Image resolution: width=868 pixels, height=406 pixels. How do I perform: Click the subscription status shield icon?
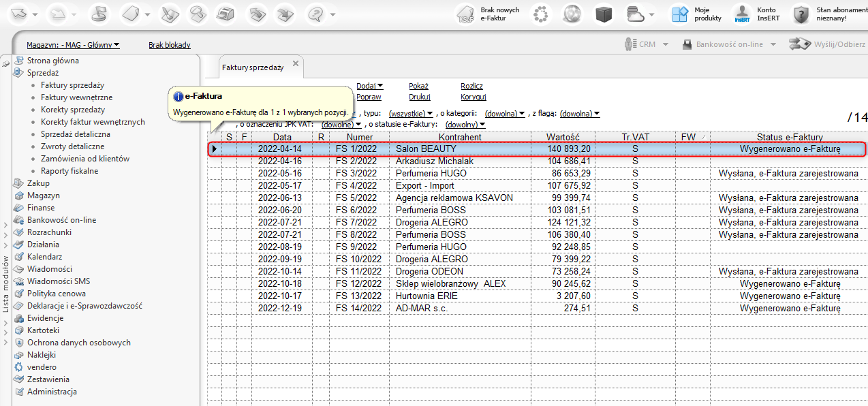tap(801, 14)
